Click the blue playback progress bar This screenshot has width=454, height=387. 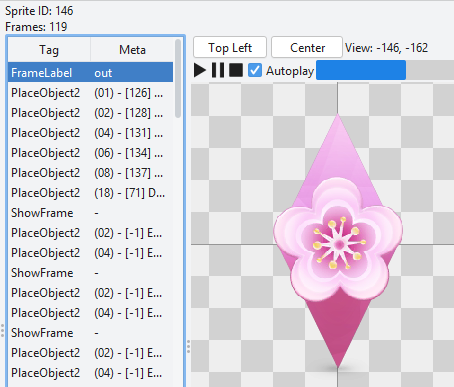pyautogui.click(x=361, y=70)
